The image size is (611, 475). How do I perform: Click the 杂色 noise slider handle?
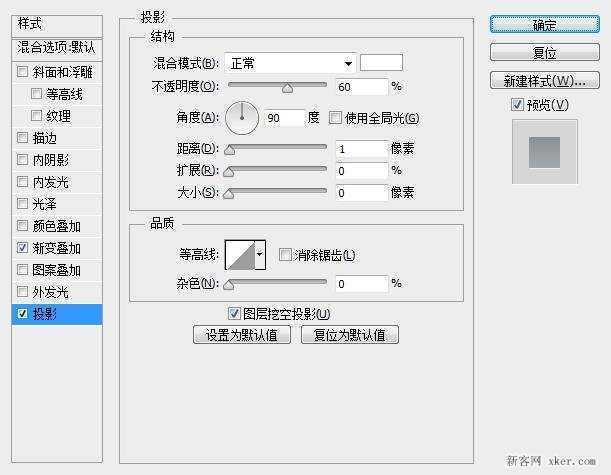click(229, 285)
